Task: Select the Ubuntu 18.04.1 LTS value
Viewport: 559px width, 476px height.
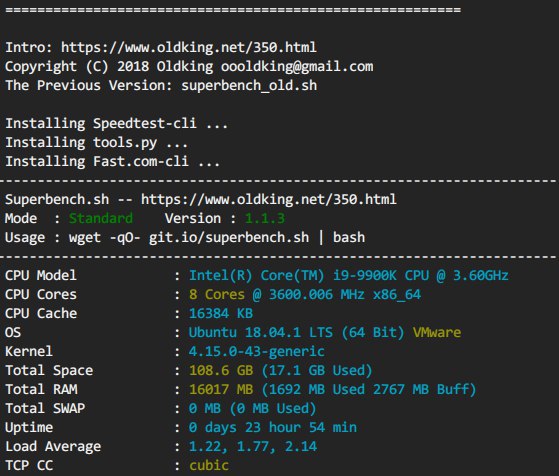Action: [x=261, y=332]
